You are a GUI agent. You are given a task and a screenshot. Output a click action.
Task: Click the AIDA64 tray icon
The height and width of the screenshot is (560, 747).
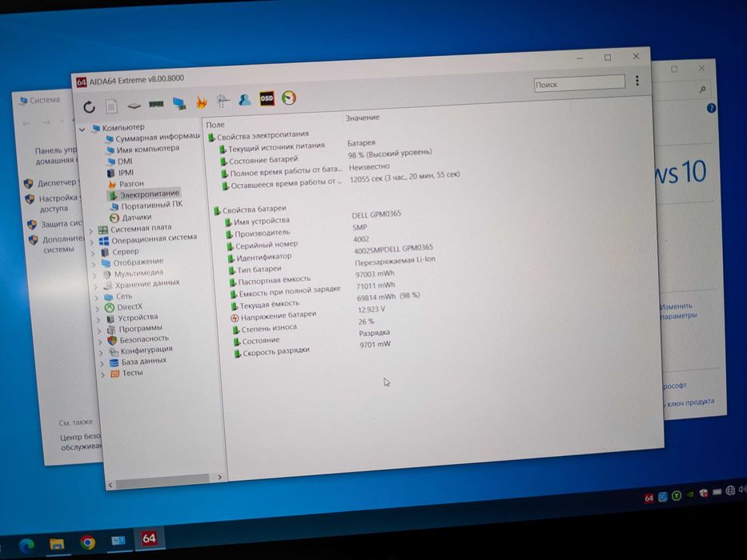pos(649,498)
